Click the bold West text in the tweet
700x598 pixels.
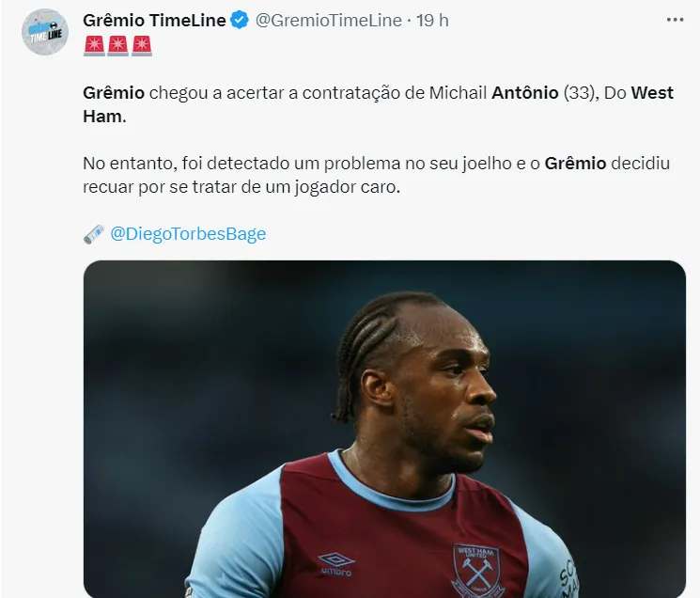[x=652, y=93]
